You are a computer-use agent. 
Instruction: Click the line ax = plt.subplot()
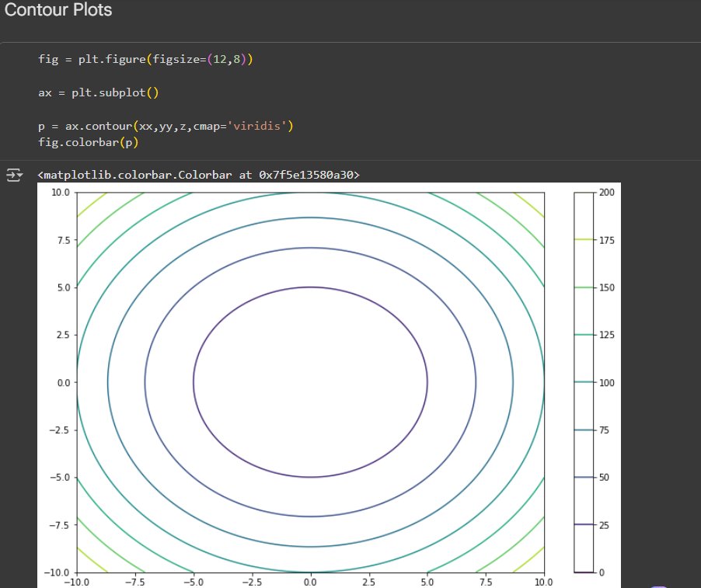pos(99,92)
